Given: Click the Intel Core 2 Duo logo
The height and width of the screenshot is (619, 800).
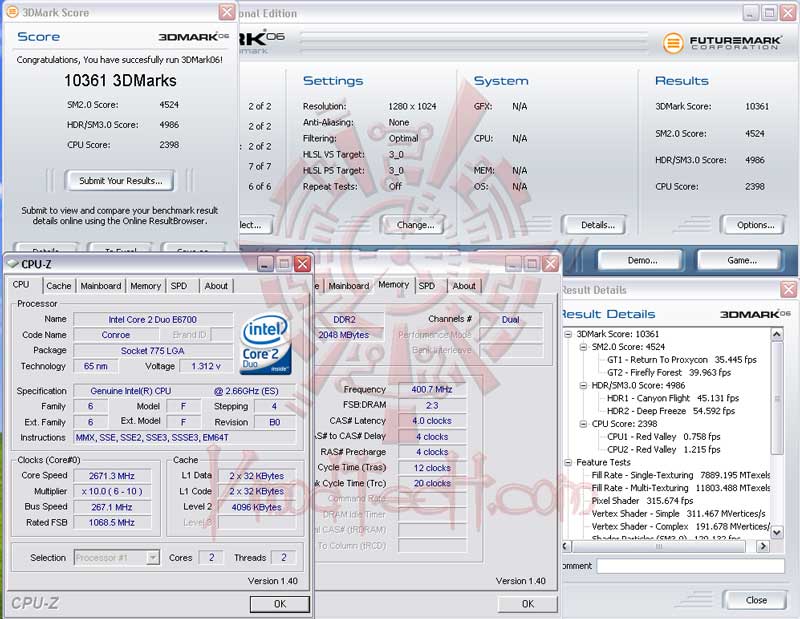Looking at the screenshot, I should click(x=266, y=343).
